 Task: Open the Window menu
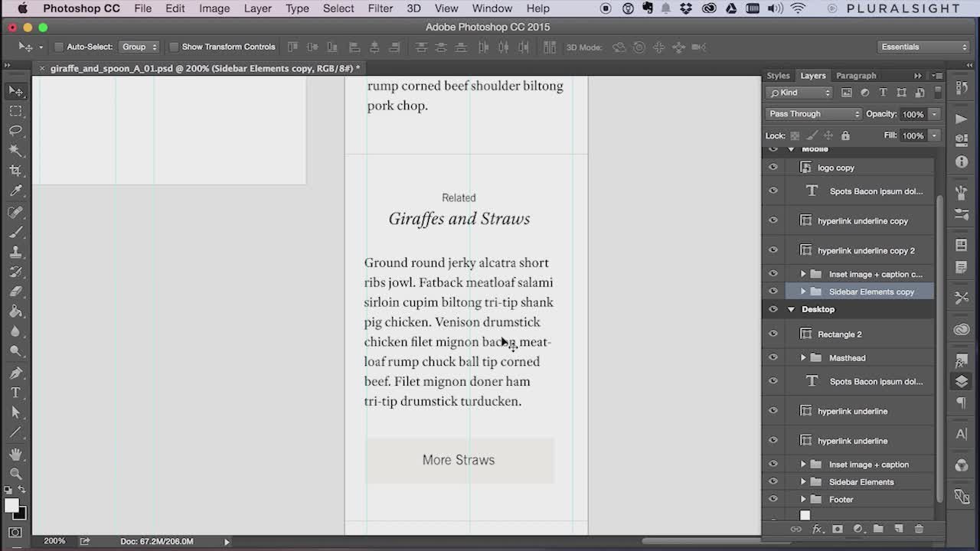click(x=492, y=8)
